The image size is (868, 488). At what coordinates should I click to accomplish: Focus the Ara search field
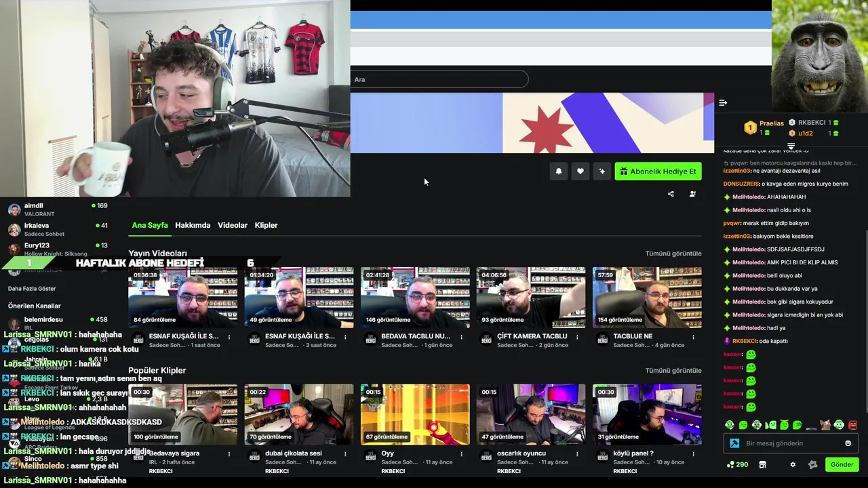point(439,79)
